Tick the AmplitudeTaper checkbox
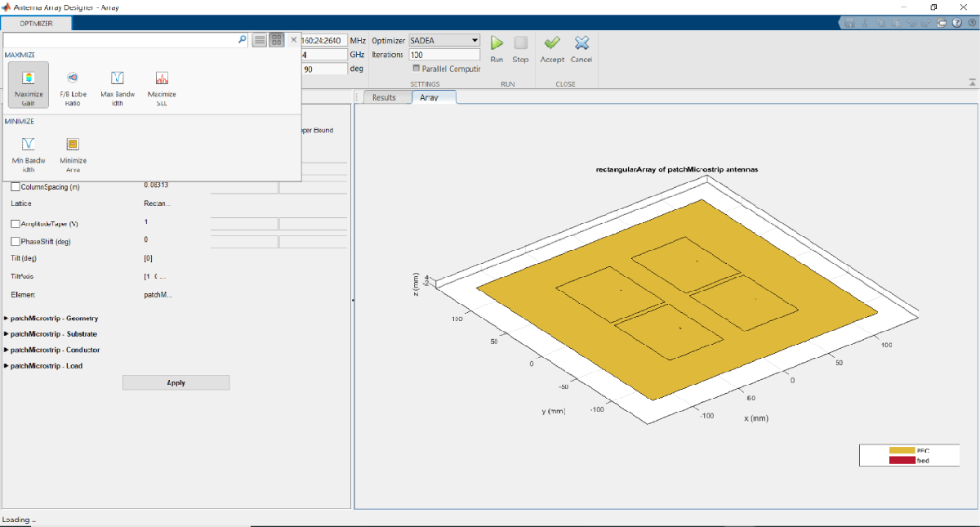Viewport: 980px width, 527px height. pyautogui.click(x=15, y=224)
